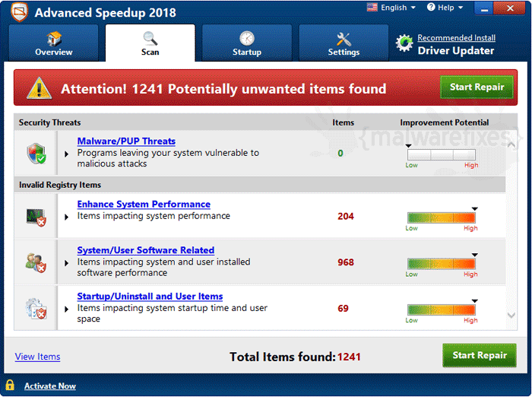Open the System/User Software Related link

[x=146, y=250]
